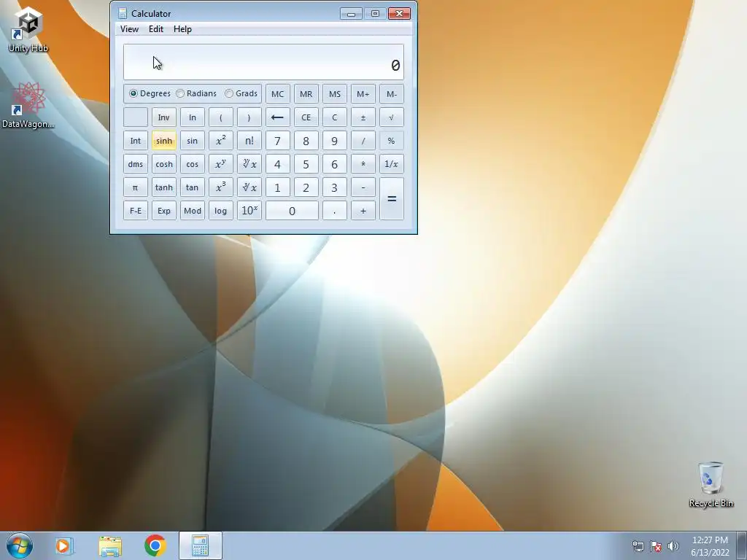Click the y-th root of x button
Image resolution: width=747 pixels, height=560 pixels.
coord(249,164)
